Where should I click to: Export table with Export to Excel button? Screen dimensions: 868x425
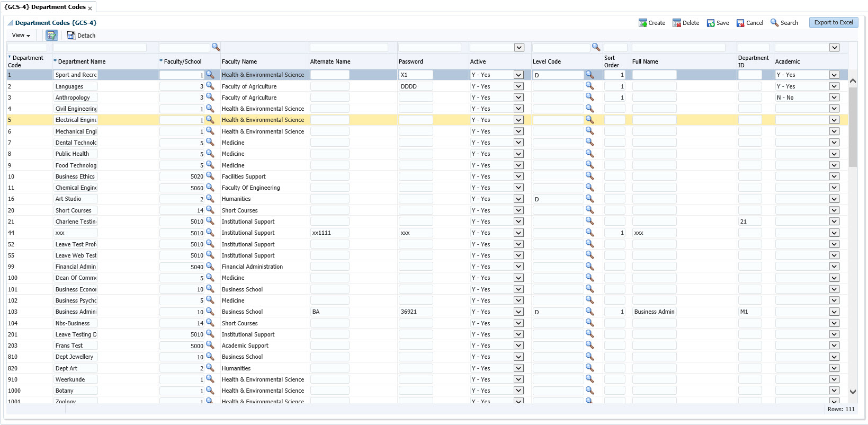tap(833, 22)
